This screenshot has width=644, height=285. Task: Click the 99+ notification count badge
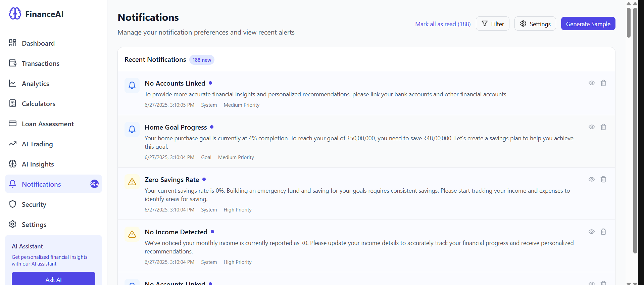pos(94,184)
